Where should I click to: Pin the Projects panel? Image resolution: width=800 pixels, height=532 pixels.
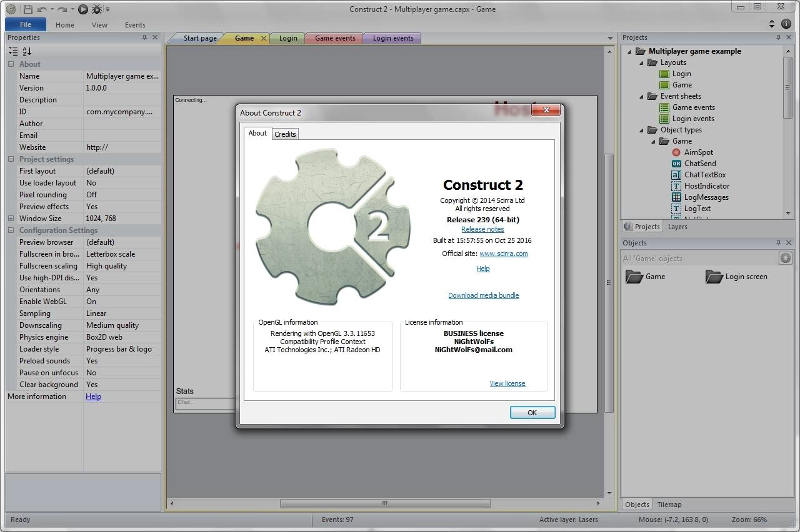pos(778,37)
